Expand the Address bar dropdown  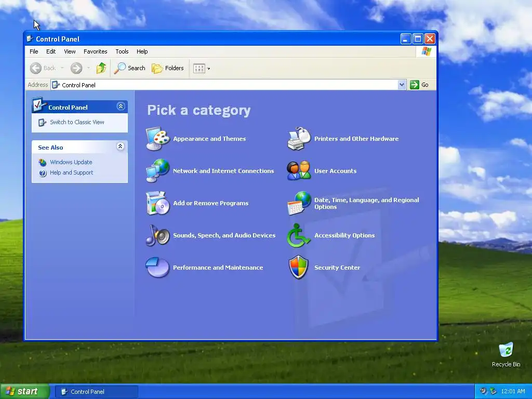coord(402,85)
